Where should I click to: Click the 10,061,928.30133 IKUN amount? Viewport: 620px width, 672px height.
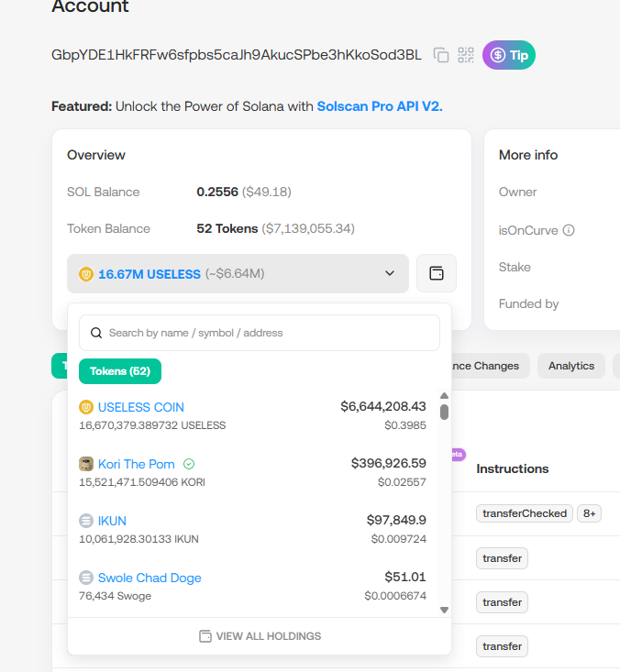point(138,539)
